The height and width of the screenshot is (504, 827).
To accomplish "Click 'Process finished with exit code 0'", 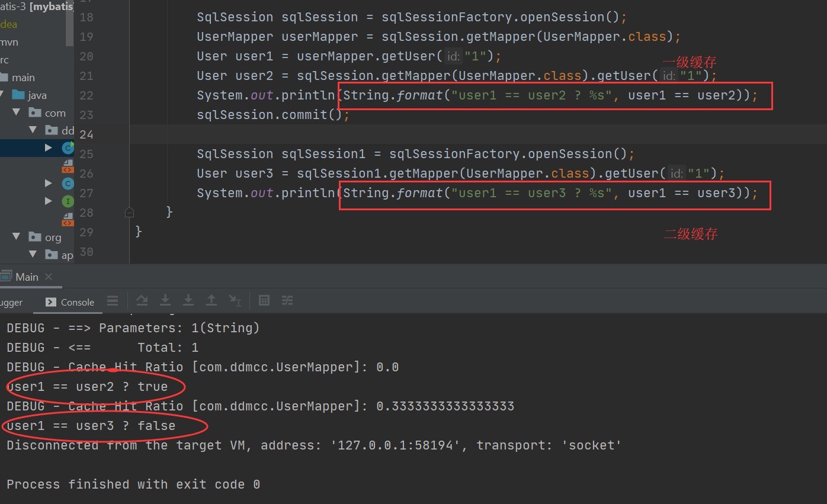I will tap(133, 484).
